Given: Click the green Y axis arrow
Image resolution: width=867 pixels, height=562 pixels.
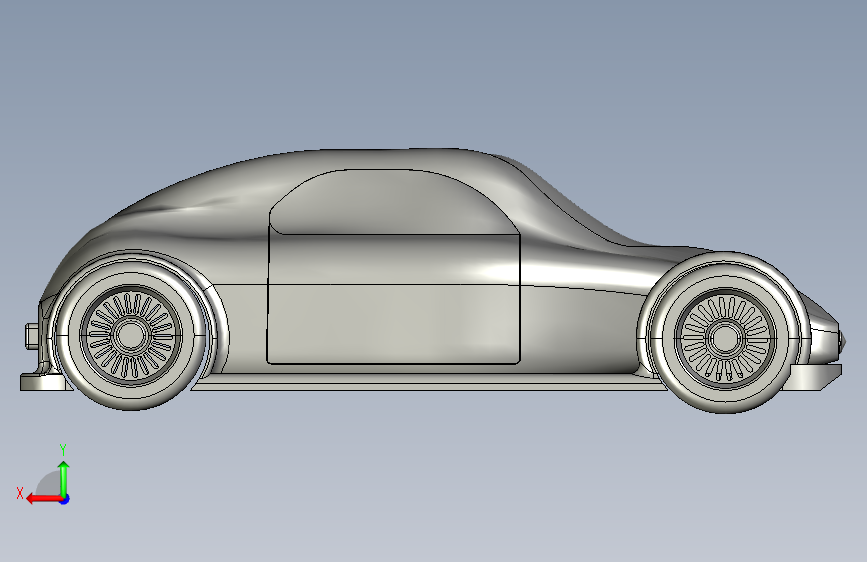Looking at the screenshot, I should (x=64, y=478).
